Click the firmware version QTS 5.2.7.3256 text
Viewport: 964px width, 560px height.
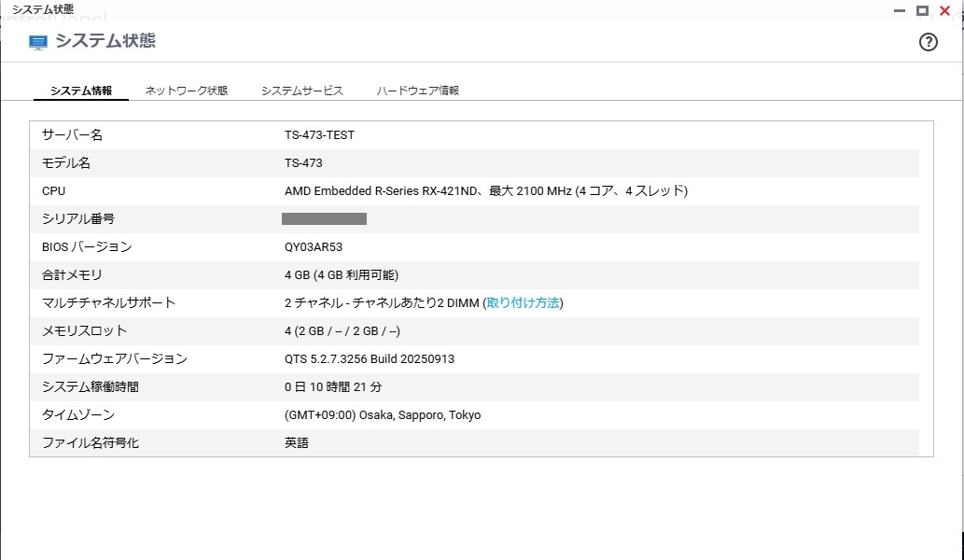(369, 359)
